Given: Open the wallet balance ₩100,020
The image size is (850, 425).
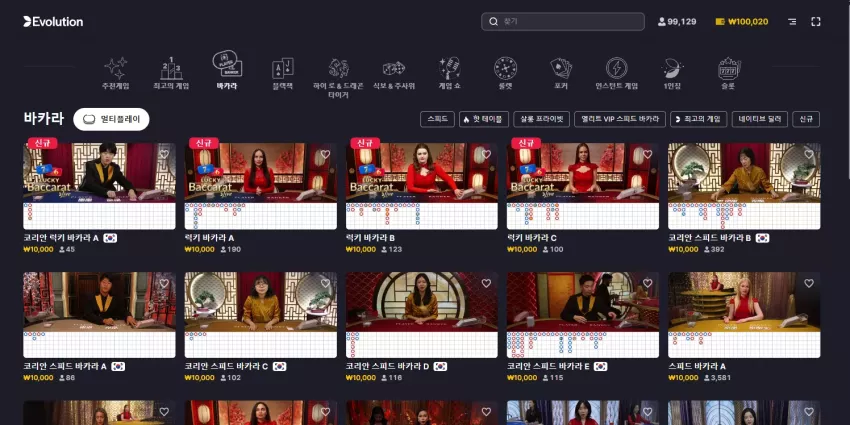Looking at the screenshot, I should [x=742, y=22].
